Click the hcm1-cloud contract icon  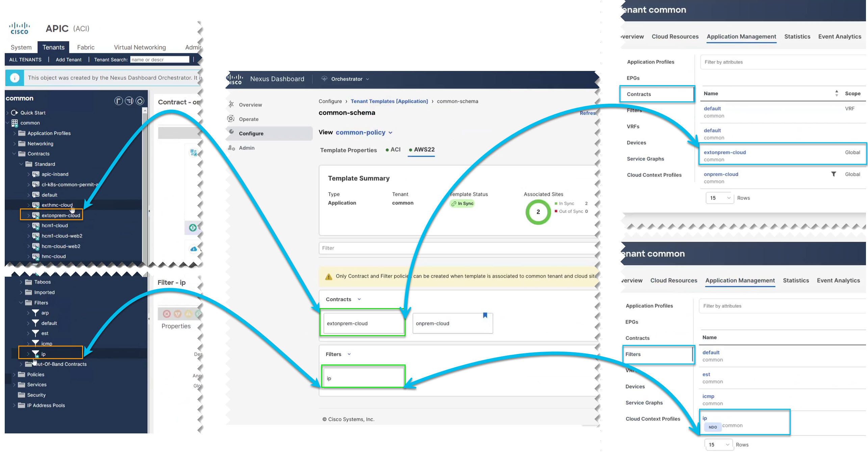click(35, 226)
